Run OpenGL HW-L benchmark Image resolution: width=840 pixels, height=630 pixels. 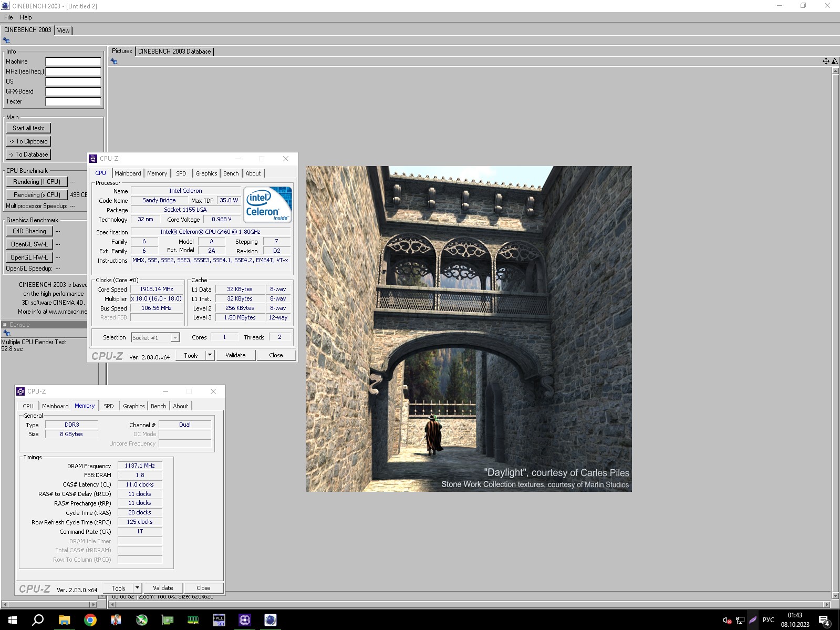coord(29,257)
